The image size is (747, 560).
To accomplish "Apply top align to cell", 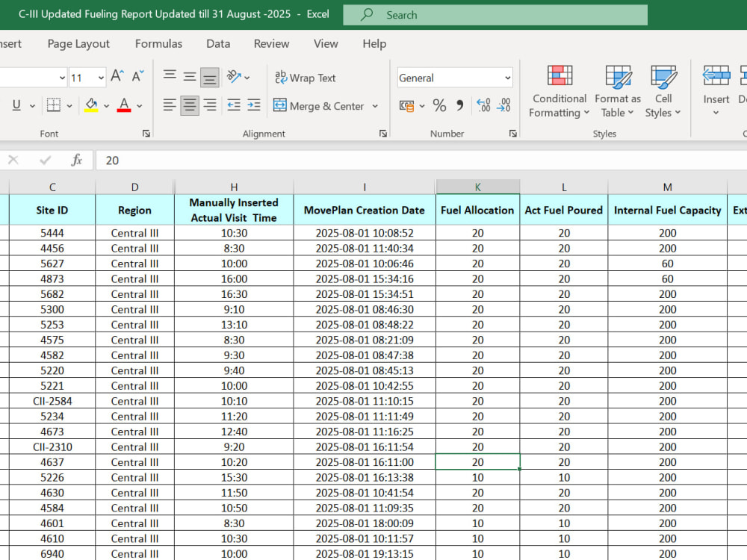I will pos(170,77).
